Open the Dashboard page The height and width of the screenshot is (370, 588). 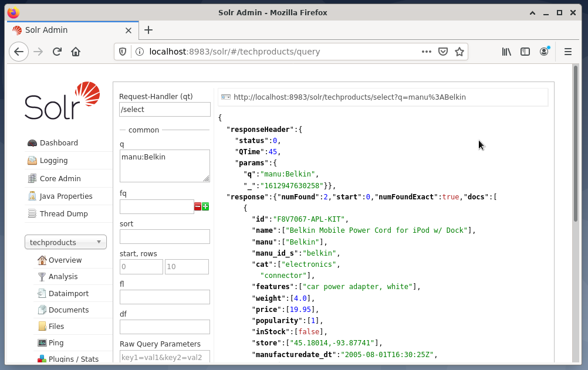[x=58, y=143]
